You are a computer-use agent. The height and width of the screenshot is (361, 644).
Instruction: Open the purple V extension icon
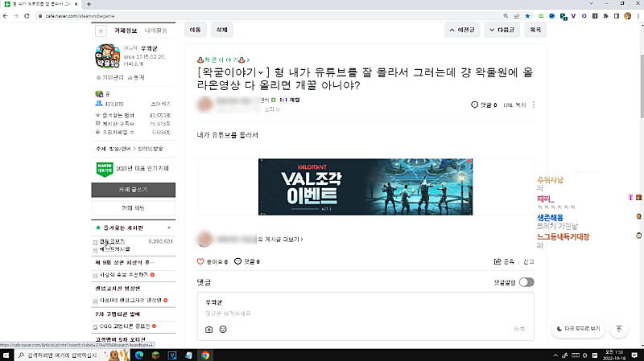tap(573, 16)
